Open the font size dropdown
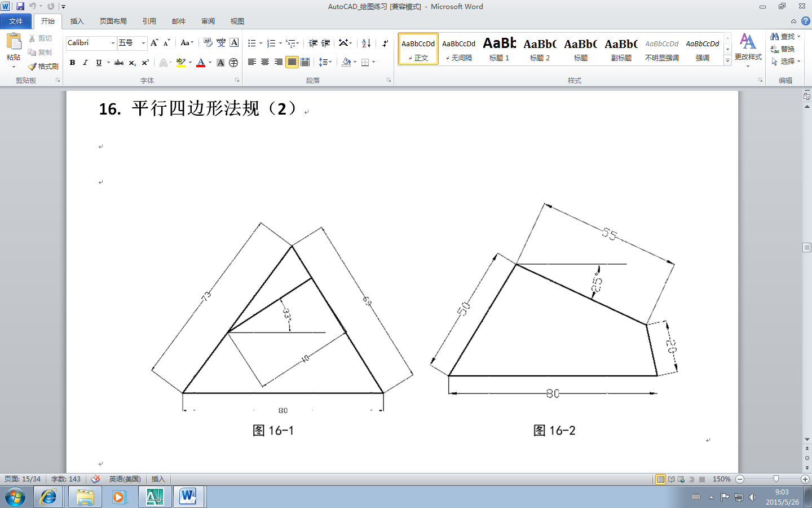Screen dimensions: 812x508 pos(143,43)
